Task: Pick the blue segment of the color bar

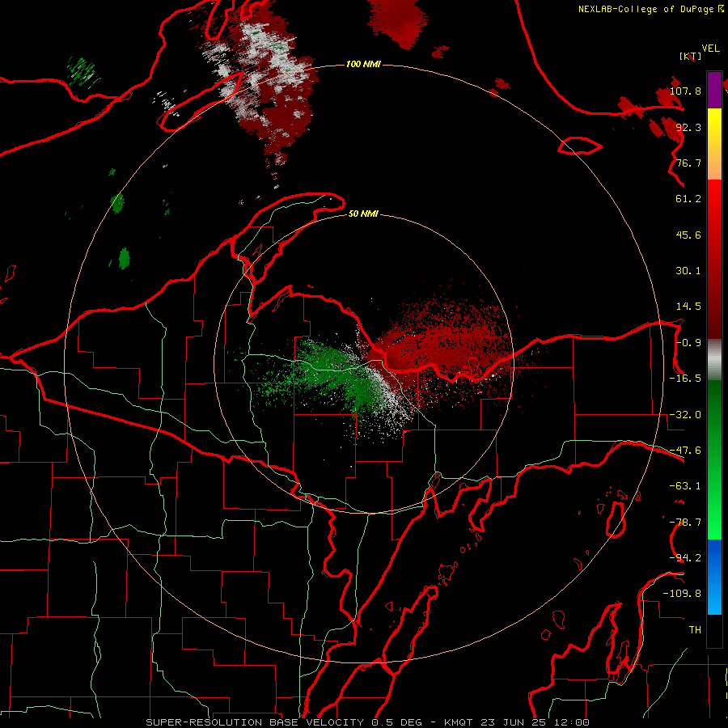Action: tap(714, 577)
